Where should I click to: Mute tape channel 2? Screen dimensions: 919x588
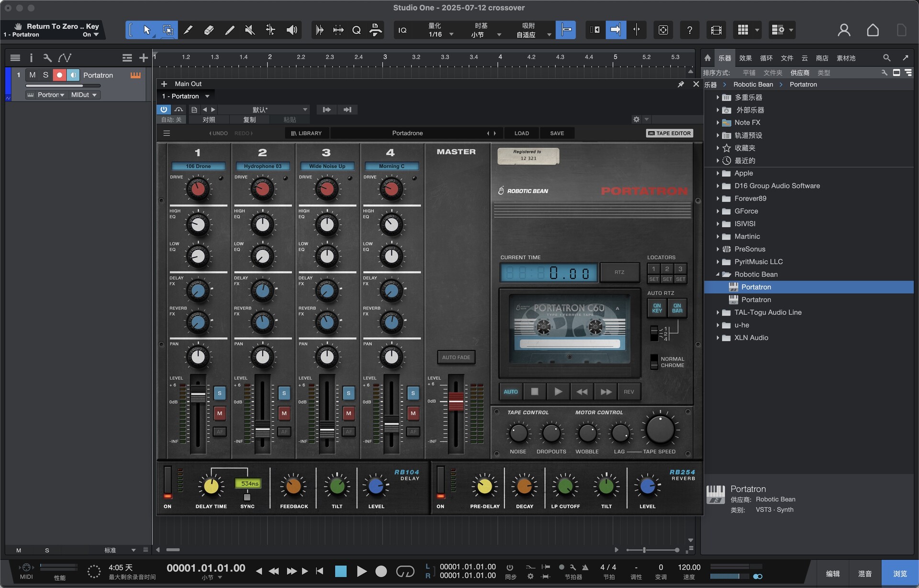[284, 413]
